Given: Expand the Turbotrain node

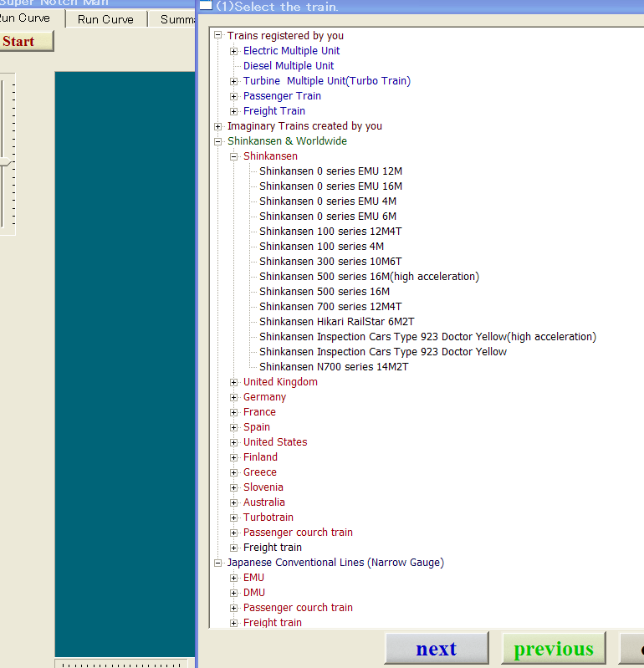Looking at the screenshot, I should click(233, 518).
